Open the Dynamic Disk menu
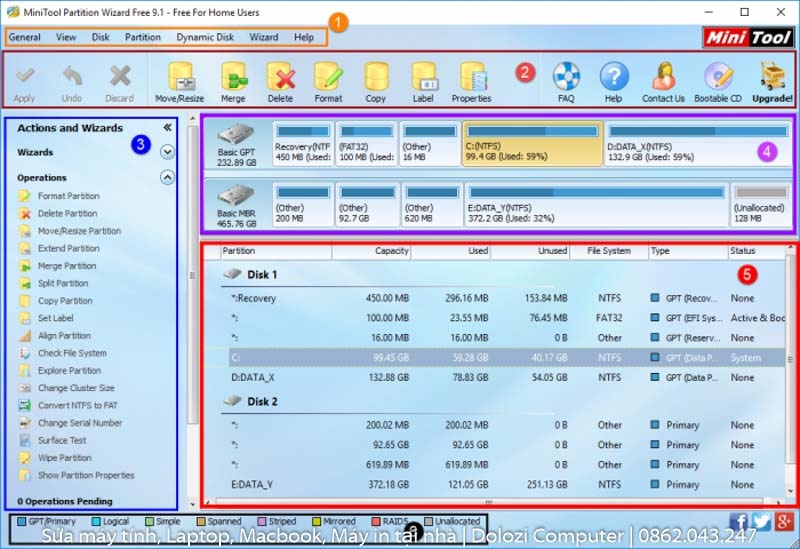Viewport: 800px width, 549px height. [205, 37]
